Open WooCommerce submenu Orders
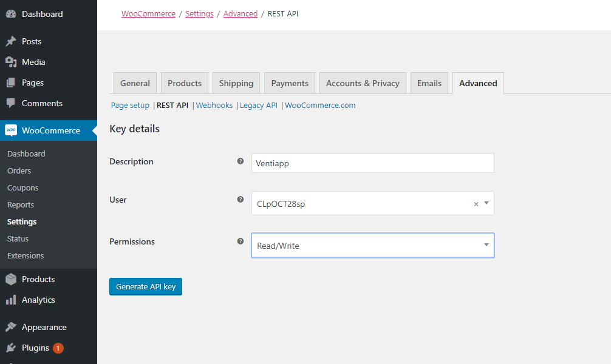 [19, 171]
